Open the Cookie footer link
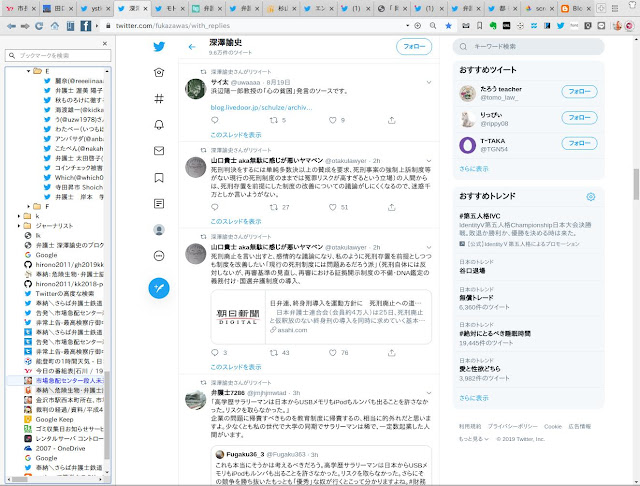Viewport: 640px width, 486px height. (x=553, y=426)
